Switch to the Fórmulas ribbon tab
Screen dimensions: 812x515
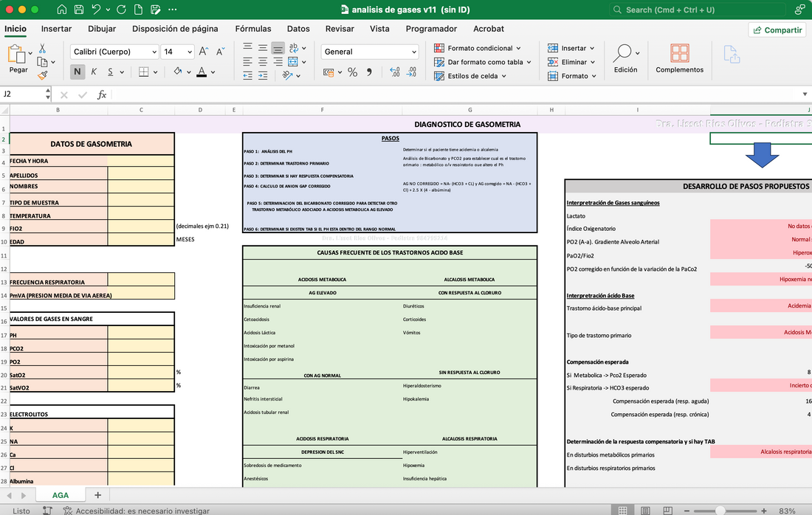coord(253,29)
